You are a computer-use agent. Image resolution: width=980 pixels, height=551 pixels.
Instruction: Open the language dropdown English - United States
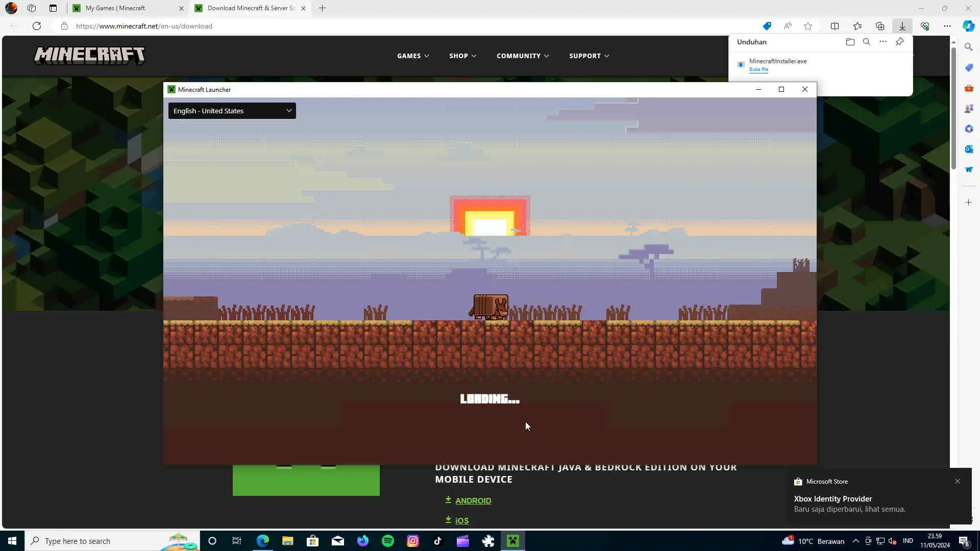[232, 111]
